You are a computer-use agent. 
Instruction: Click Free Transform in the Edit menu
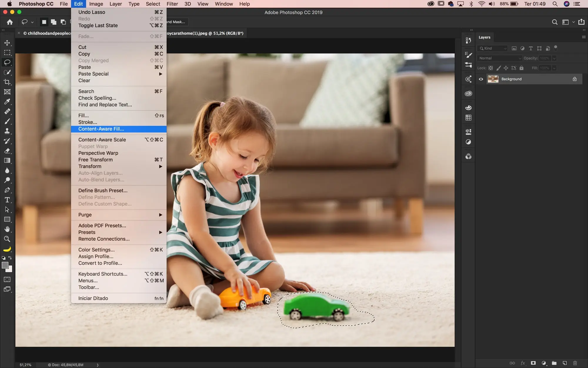click(95, 160)
